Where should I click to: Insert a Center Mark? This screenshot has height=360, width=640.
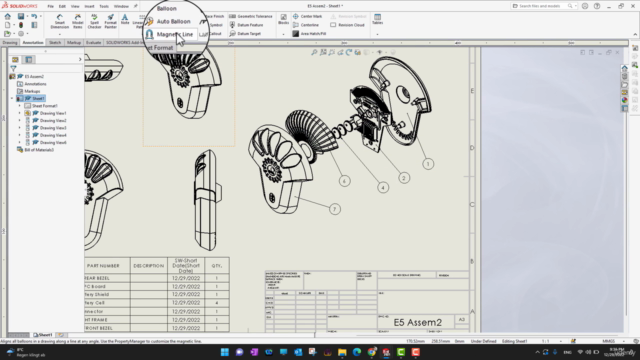[x=307, y=16]
